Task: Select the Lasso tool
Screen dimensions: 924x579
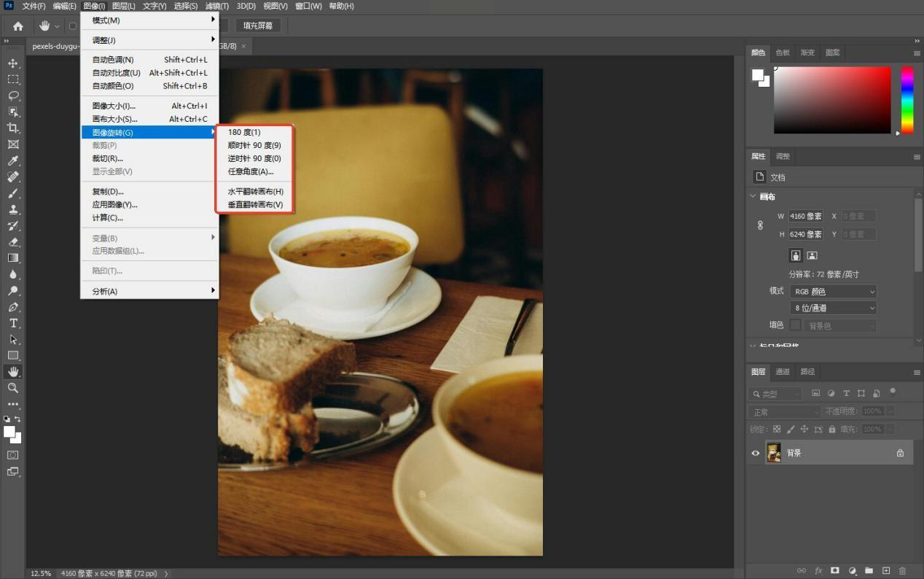Action: click(13, 96)
